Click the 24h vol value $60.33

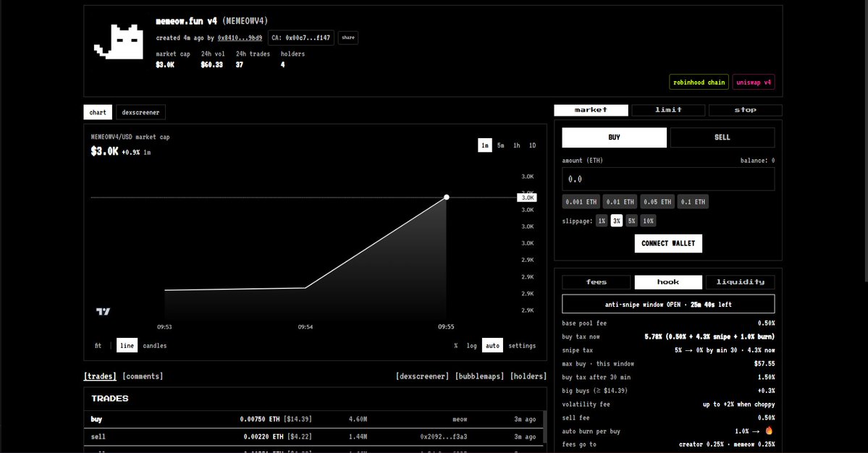point(211,64)
